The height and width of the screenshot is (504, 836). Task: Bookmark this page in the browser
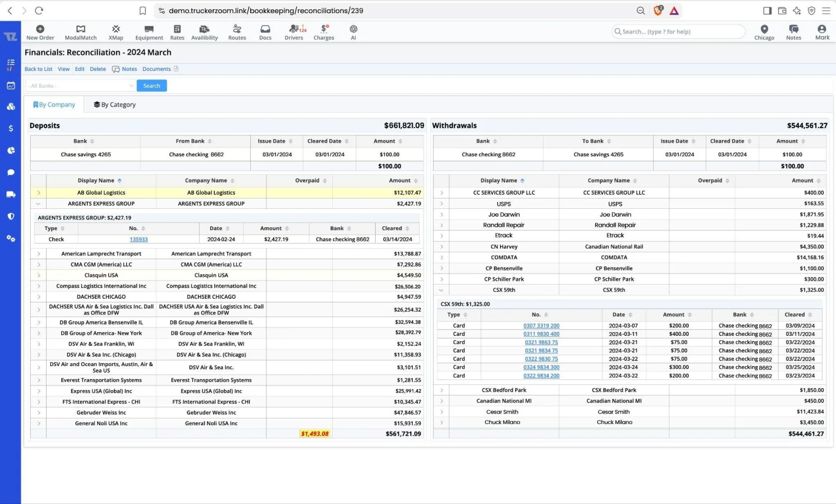[x=143, y=10]
